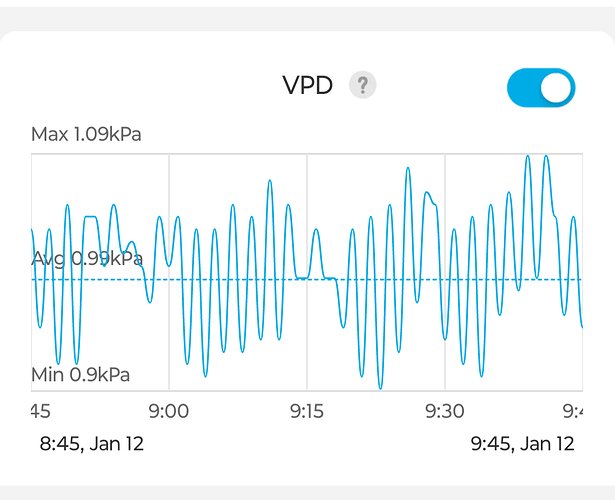Screen dimensions: 615x500
Task: Open the VPD help question mark icon
Action: tap(361, 86)
